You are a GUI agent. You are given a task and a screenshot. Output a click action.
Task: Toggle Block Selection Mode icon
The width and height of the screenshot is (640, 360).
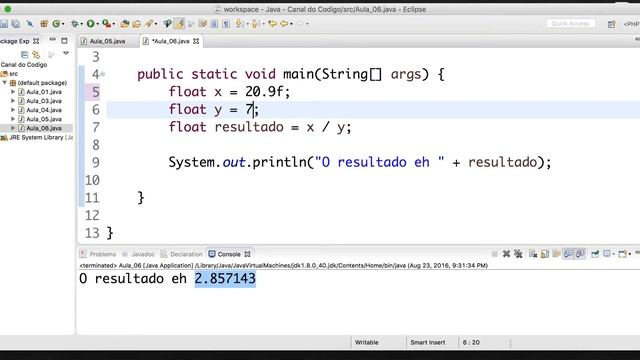214,24
